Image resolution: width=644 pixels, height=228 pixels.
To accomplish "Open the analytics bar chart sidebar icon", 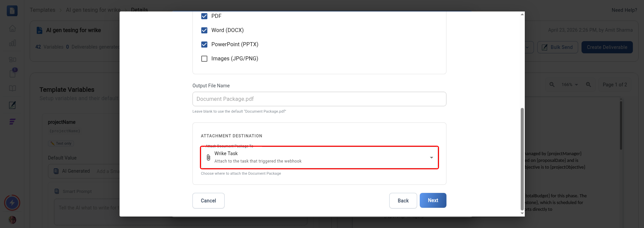I will pos(12,43).
